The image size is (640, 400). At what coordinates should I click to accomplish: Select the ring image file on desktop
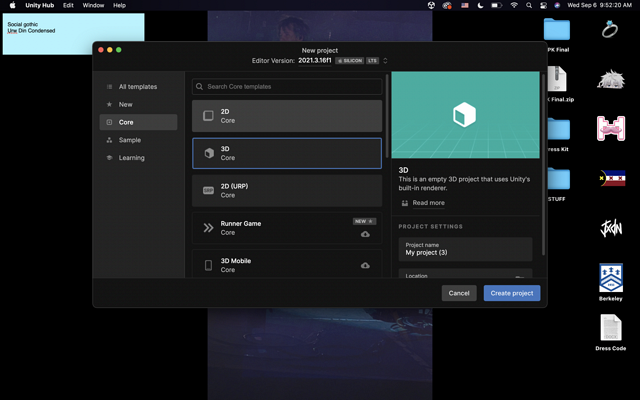pyautogui.click(x=610, y=29)
